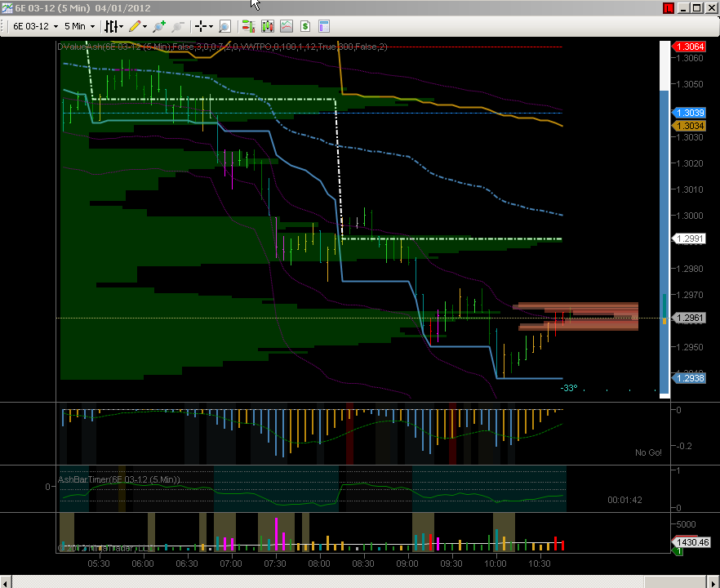The width and height of the screenshot is (720, 588).
Task: Click the horizontal scrollbar right arrow
Action: 714,581
